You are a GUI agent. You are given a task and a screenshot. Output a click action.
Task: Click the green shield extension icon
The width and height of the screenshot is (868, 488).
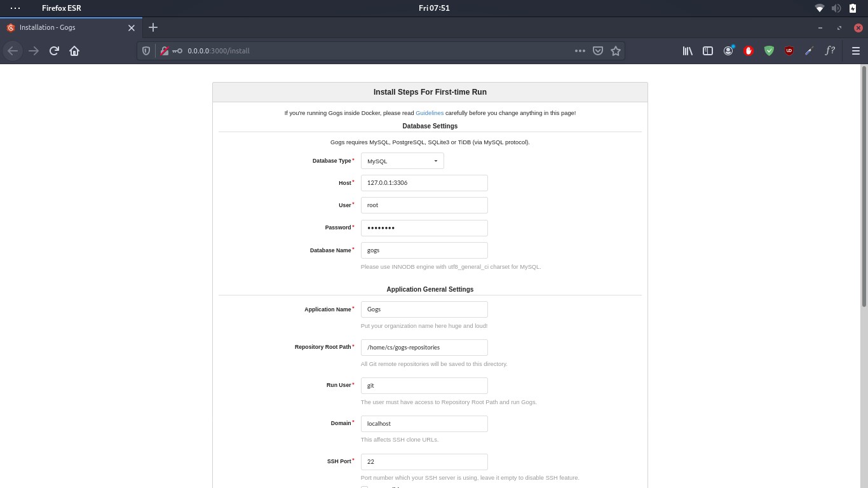coord(769,51)
